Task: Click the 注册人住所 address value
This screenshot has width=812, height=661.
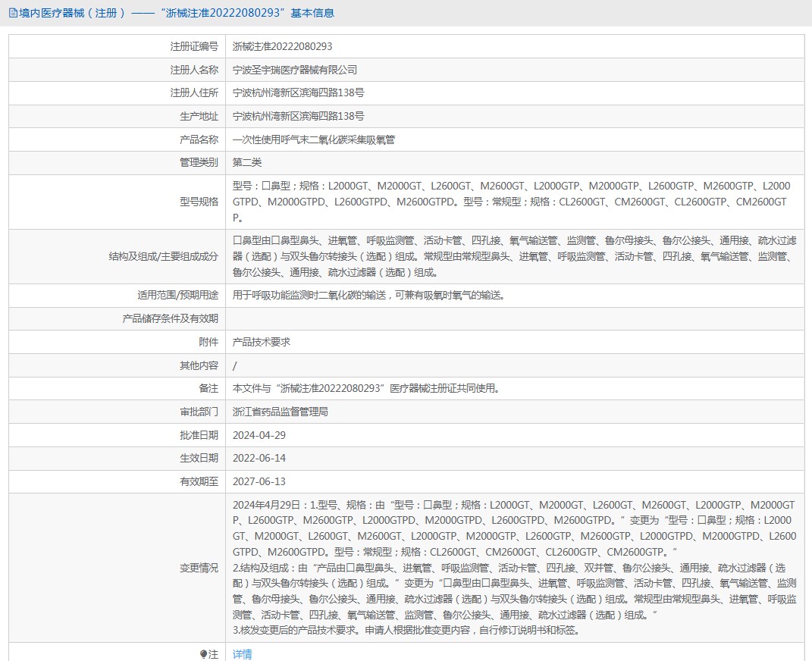Action: 298,92
